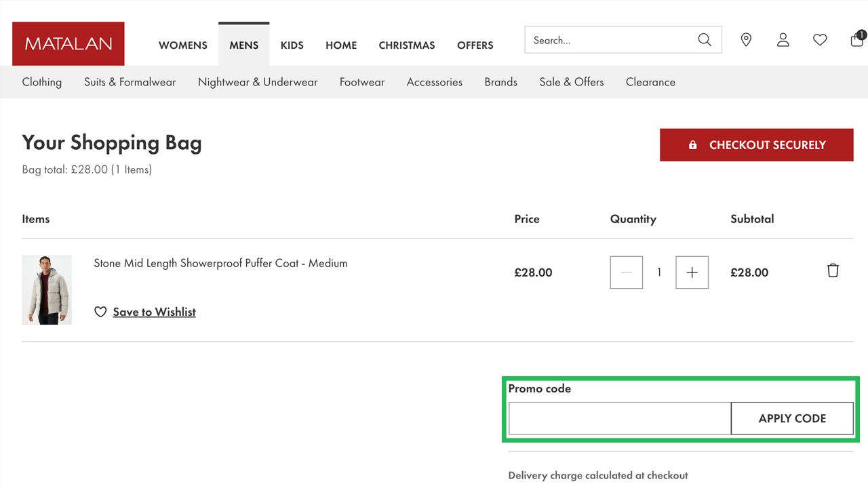The image size is (868, 488).
Task: Open the Kids menu
Action: pos(292,45)
